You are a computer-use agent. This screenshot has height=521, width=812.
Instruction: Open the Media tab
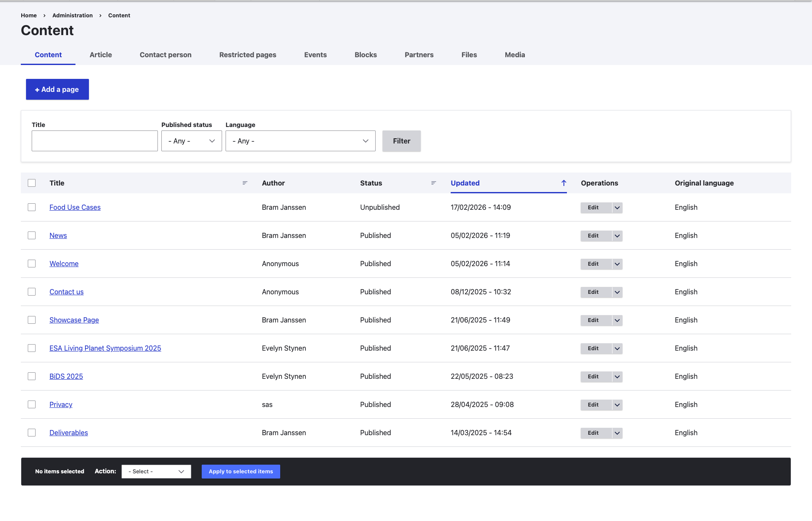tap(515, 55)
